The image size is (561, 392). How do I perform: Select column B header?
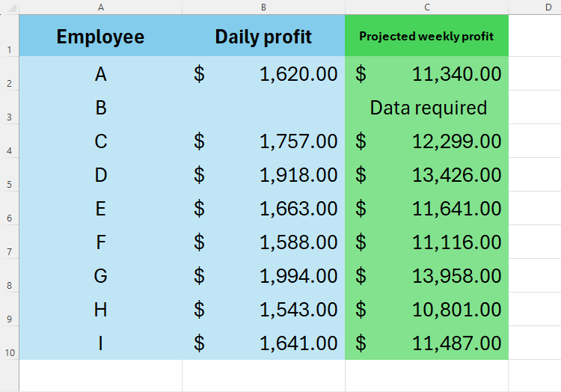[263, 7]
